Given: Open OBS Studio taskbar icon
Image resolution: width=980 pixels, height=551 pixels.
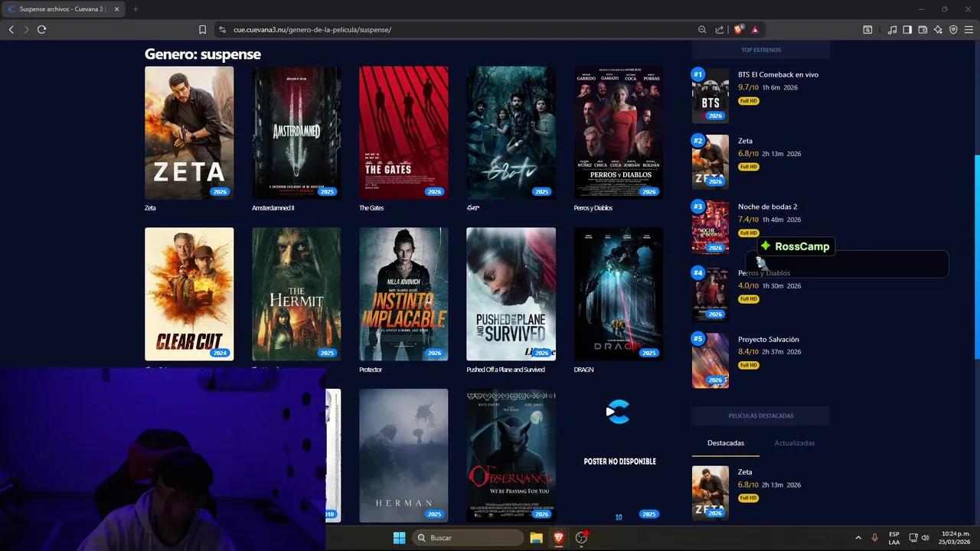Looking at the screenshot, I should pos(581,538).
